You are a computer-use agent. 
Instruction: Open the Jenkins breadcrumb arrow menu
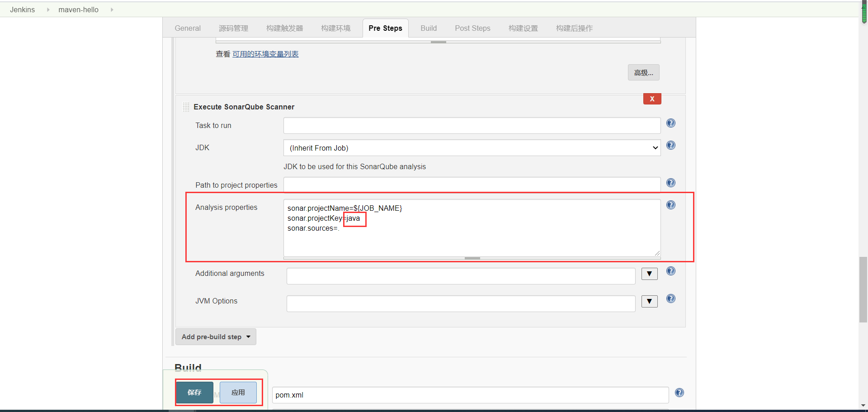pyautogui.click(x=48, y=9)
